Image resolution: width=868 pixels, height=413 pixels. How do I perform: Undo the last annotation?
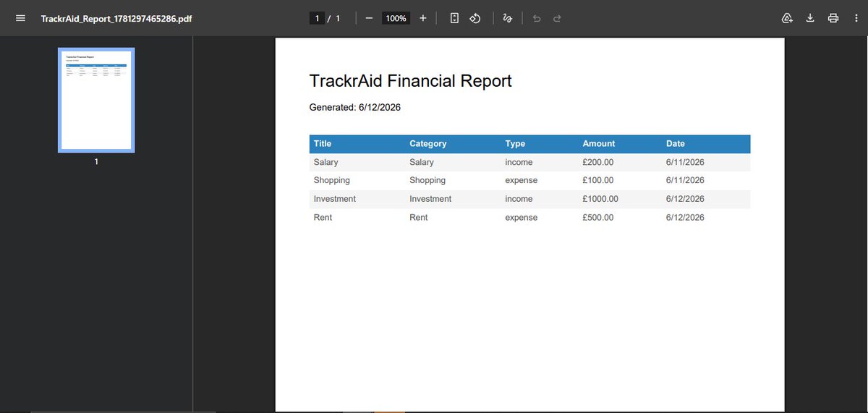[x=536, y=18]
